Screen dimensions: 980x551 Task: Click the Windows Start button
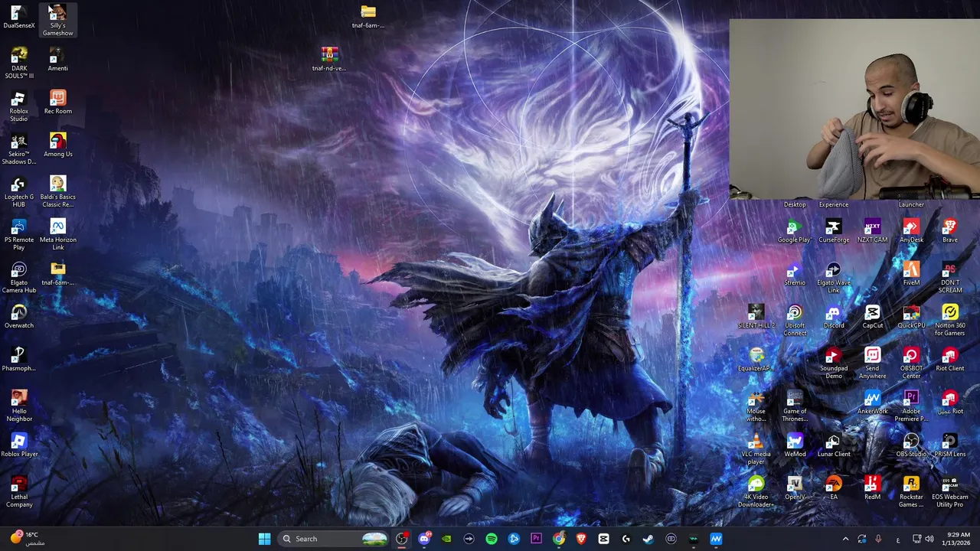264,539
